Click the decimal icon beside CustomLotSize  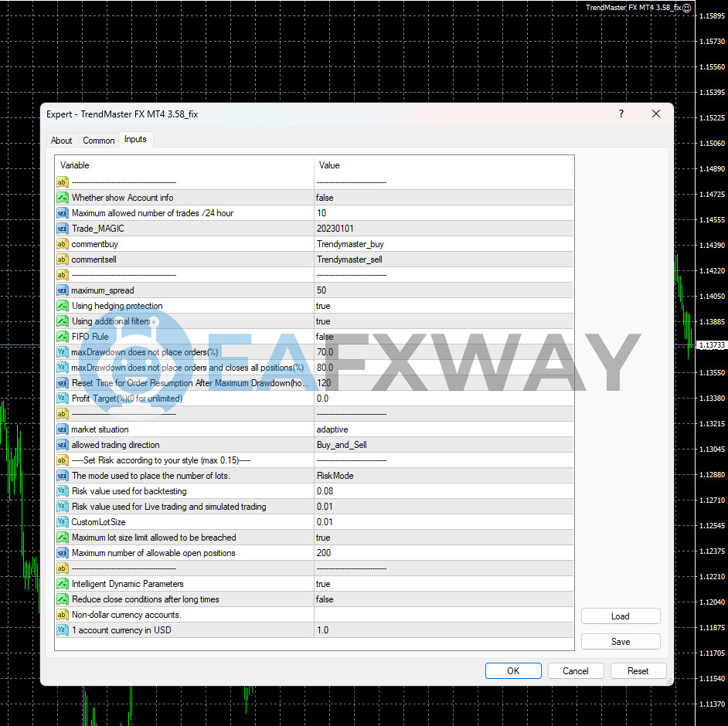click(63, 522)
